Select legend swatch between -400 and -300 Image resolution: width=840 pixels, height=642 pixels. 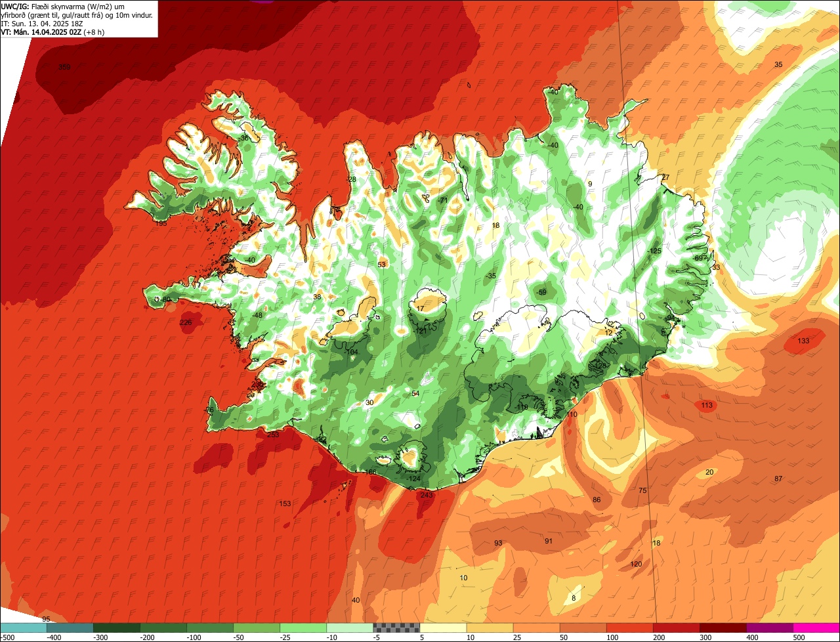click(70, 628)
